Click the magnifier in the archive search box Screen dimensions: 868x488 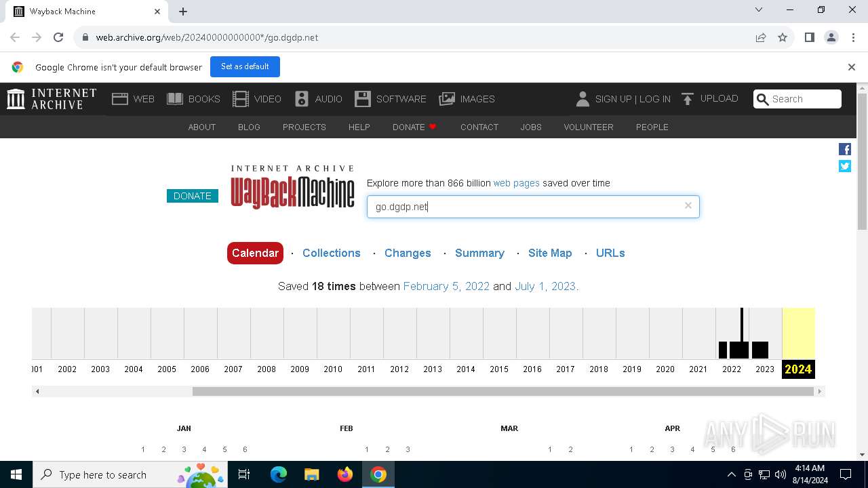[762, 99]
